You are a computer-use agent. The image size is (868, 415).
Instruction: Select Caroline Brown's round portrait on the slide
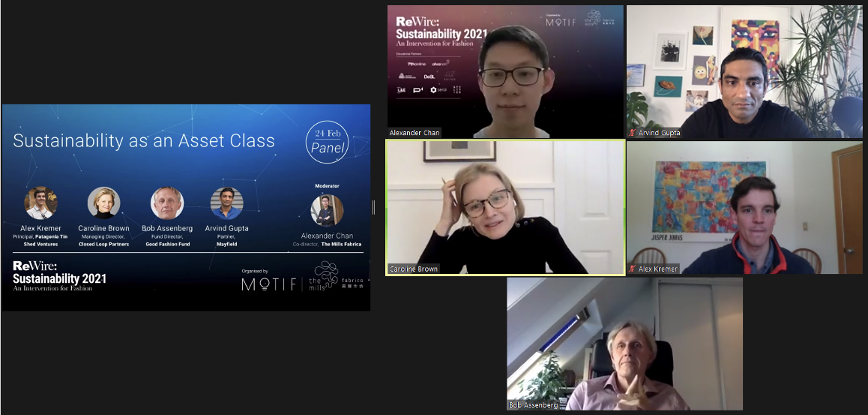tap(103, 203)
